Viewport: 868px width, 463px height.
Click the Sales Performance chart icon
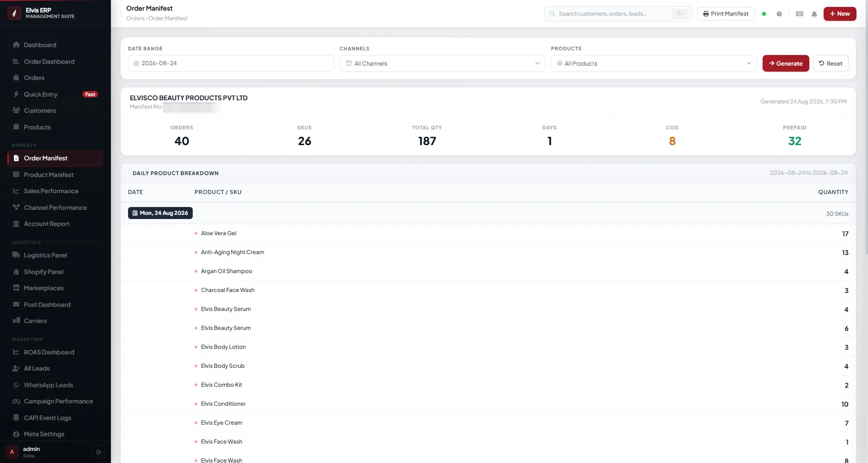tap(16, 191)
